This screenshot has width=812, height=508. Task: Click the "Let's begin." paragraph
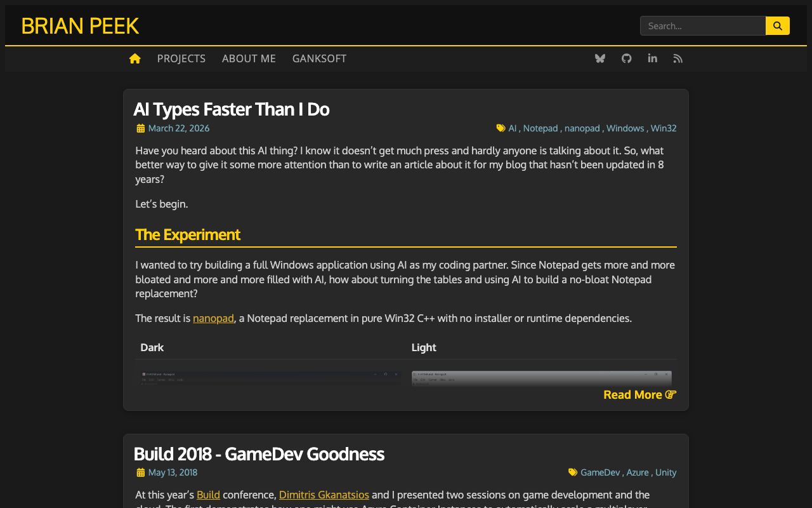(162, 204)
